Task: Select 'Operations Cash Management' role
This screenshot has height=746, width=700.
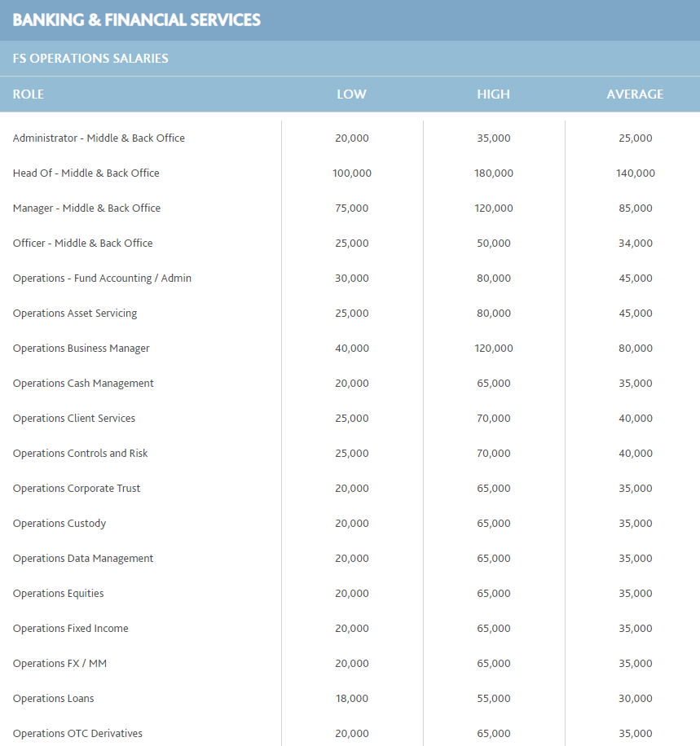Action: pyautogui.click(x=83, y=383)
